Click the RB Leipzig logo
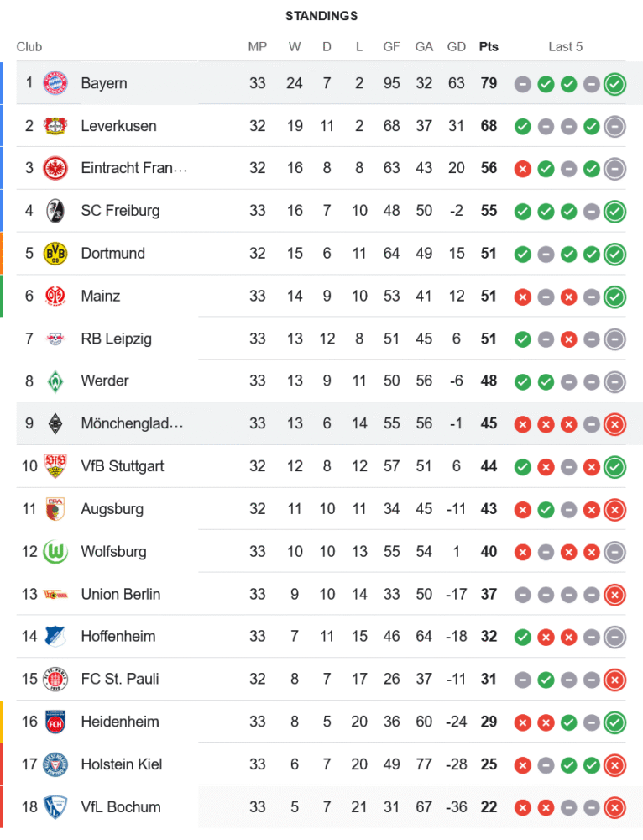Image resolution: width=643 pixels, height=840 pixels. (55, 339)
